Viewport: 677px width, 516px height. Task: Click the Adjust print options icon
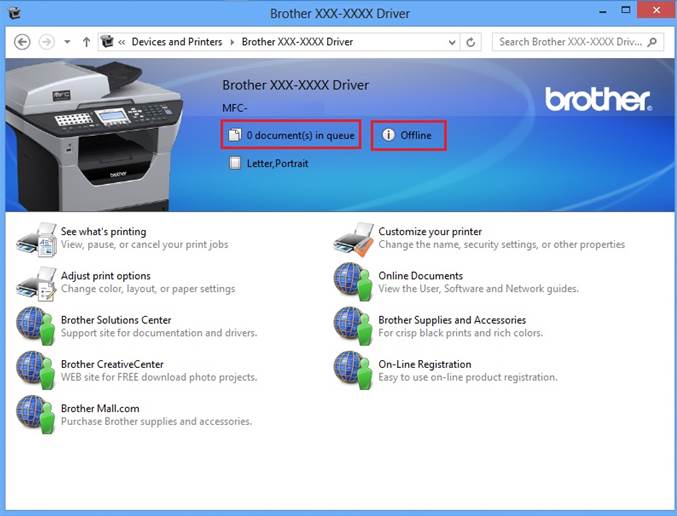coord(36,282)
